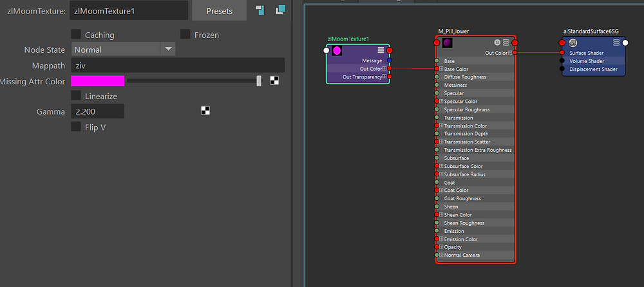Viewport: 644px width, 287px height.
Task: Toggle view mode on zlMoomTexture1 node
Action: tap(381, 50)
